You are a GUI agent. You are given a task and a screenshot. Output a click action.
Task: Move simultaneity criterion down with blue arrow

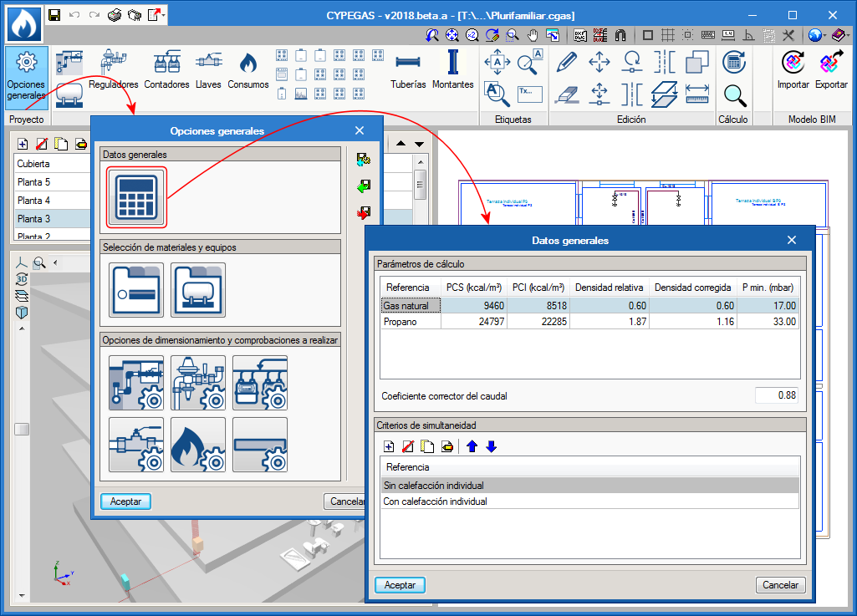click(492, 446)
